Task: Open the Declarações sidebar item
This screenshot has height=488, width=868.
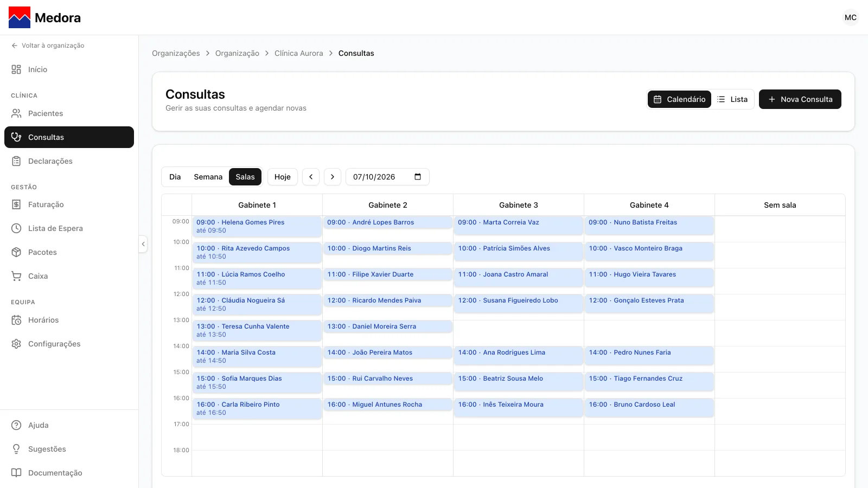Action: pos(69,161)
